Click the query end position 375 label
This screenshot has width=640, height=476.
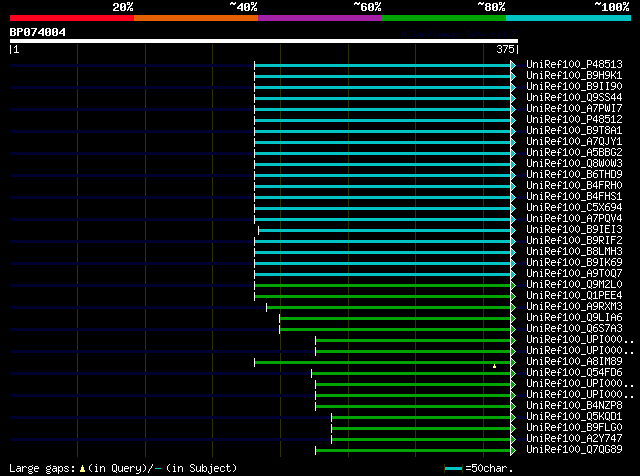[x=505, y=49]
